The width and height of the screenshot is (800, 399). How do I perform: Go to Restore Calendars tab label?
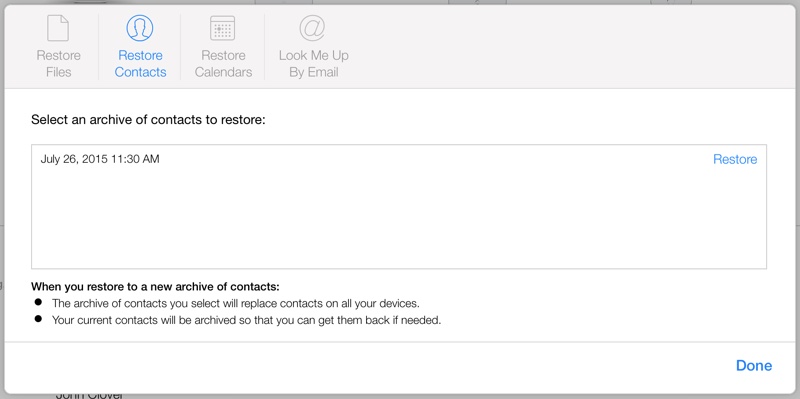[223, 64]
